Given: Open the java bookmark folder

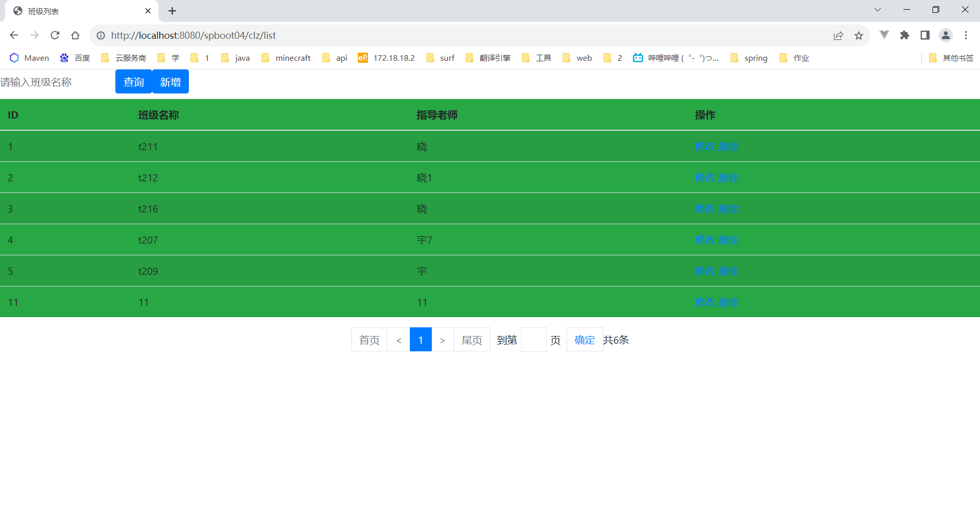Looking at the screenshot, I should [x=235, y=58].
